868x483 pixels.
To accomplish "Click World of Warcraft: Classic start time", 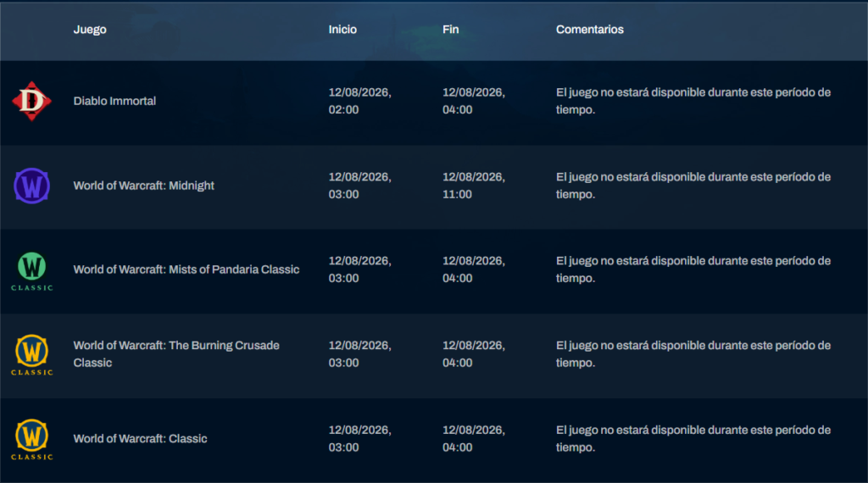I will point(359,439).
